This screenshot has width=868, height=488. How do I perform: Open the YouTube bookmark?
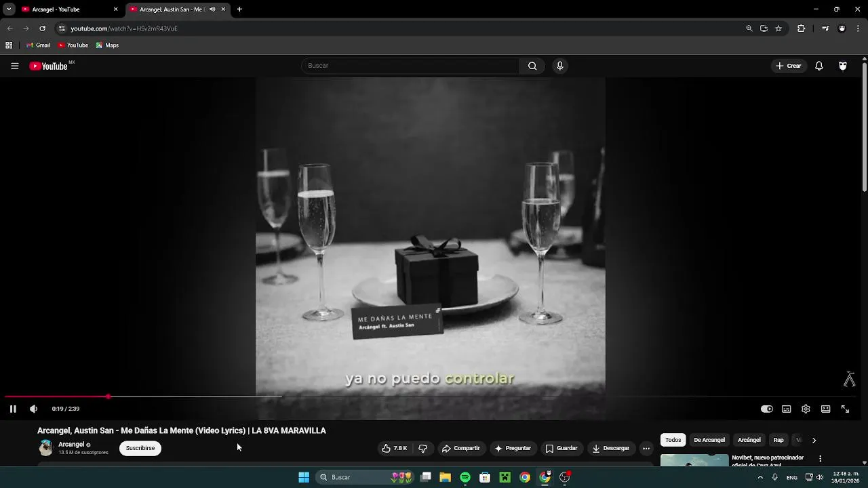[x=73, y=45]
